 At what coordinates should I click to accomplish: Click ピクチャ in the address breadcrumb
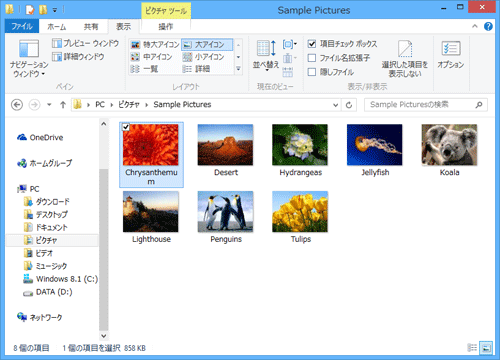(129, 105)
